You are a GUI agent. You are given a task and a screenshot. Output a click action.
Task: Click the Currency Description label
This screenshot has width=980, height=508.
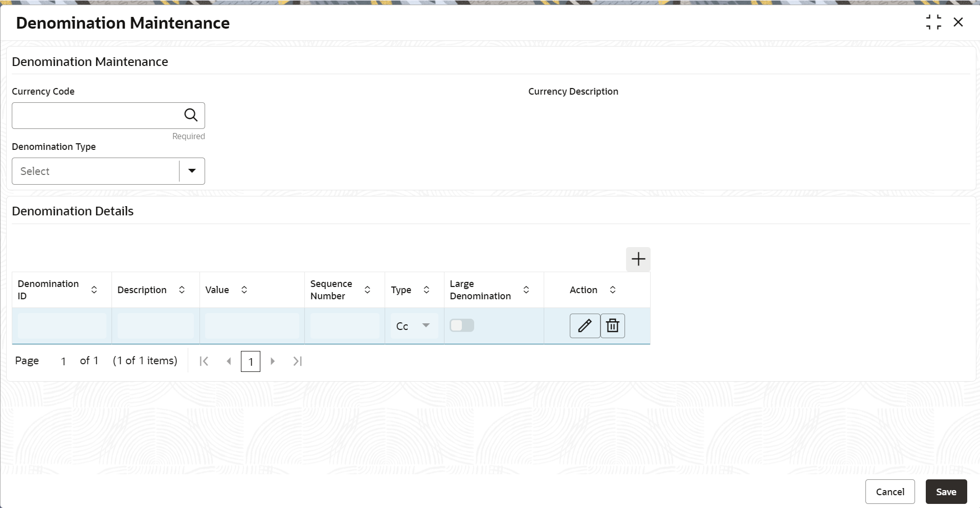[573, 91]
